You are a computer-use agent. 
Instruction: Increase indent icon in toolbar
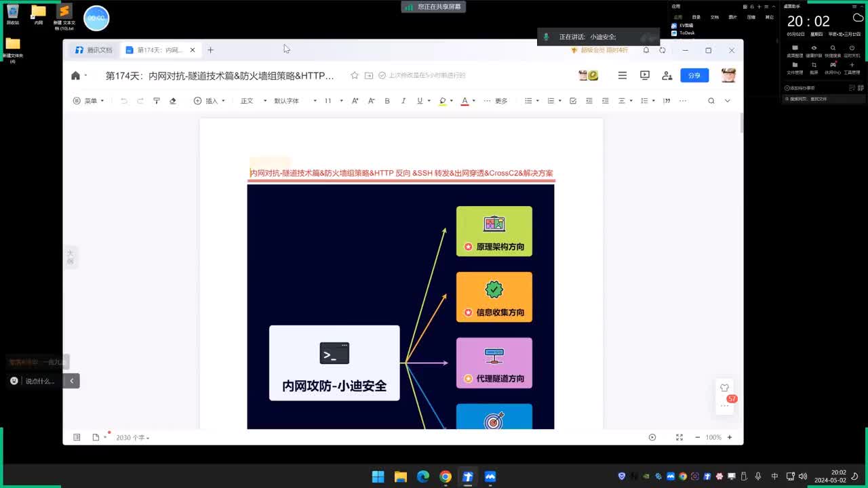click(x=605, y=101)
